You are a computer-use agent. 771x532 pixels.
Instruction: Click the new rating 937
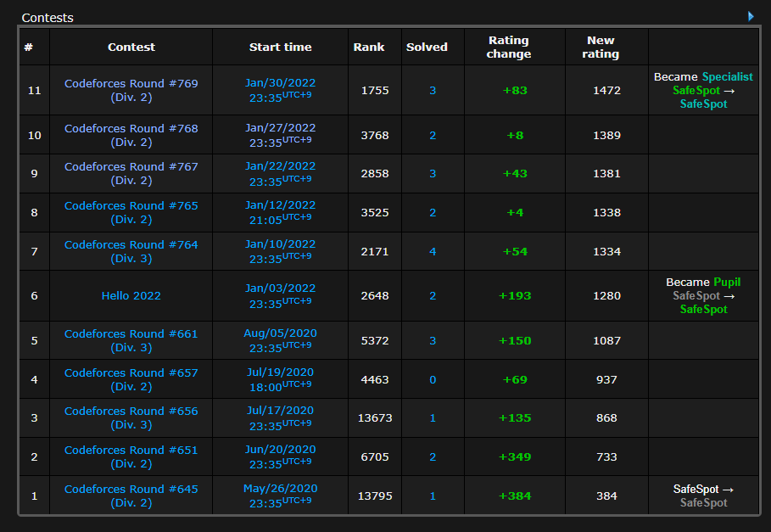click(x=606, y=379)
